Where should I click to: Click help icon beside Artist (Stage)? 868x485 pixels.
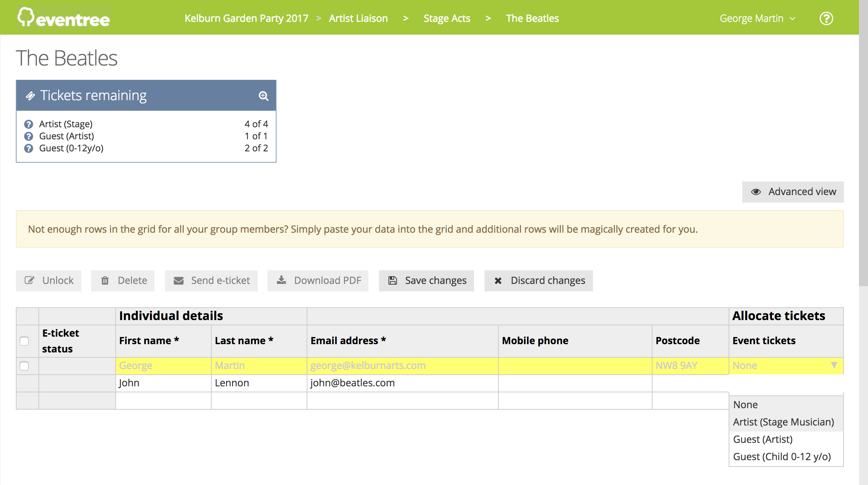click(x=29, y=124)
